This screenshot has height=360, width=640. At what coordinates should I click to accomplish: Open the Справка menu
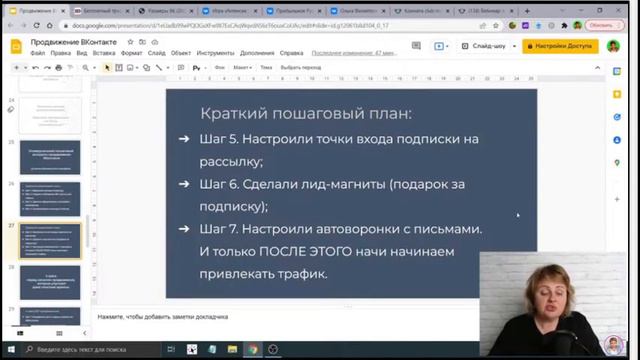(291, 53)
